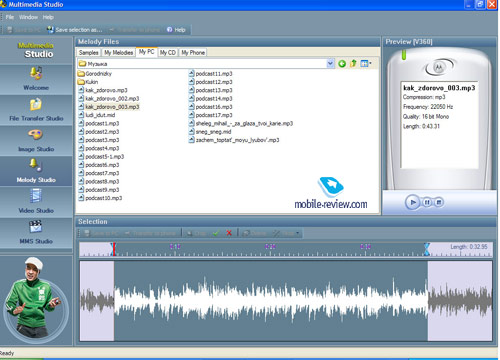Select file podcast13.mp3
This screenshot has width=500, height=360.
pyautogui.click(x=211, y=90)
